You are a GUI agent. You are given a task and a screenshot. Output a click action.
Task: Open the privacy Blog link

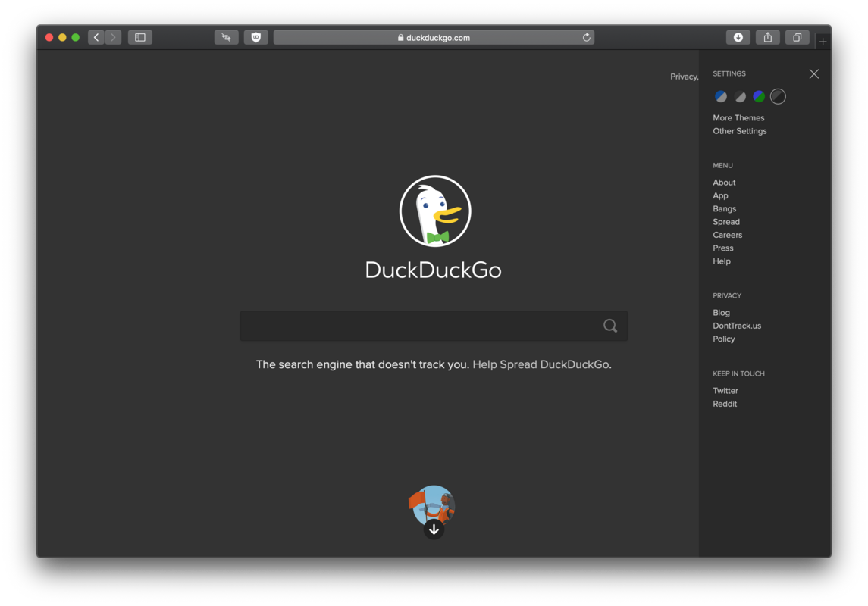[x=721, y=313]
